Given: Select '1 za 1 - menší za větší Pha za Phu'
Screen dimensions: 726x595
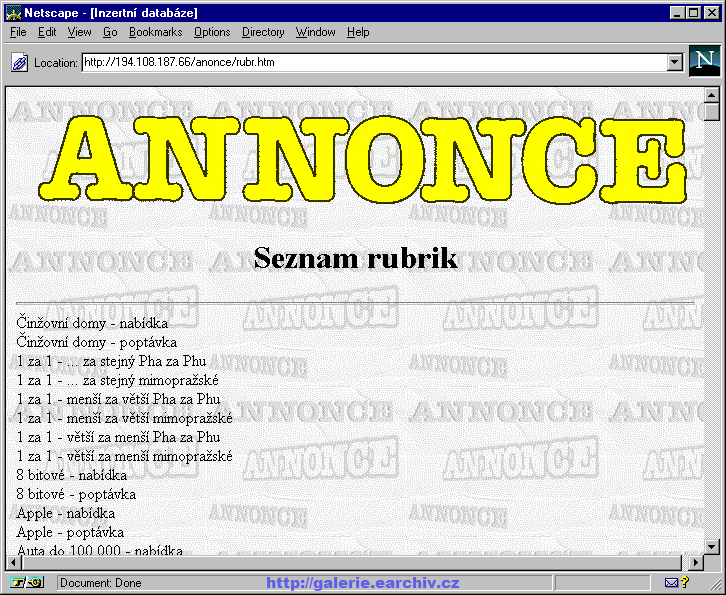Looking at the screenshot, I should pos(118,399).
